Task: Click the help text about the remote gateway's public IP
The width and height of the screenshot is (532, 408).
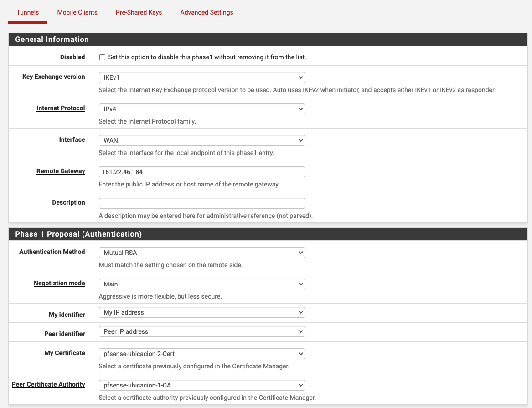Action: click(x=189, y=185)
